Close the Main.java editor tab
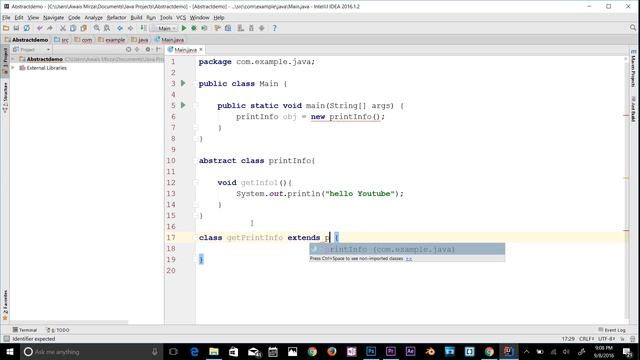This screenshot has height=360, width=640. pyautogui.click(x=201, y=49)
